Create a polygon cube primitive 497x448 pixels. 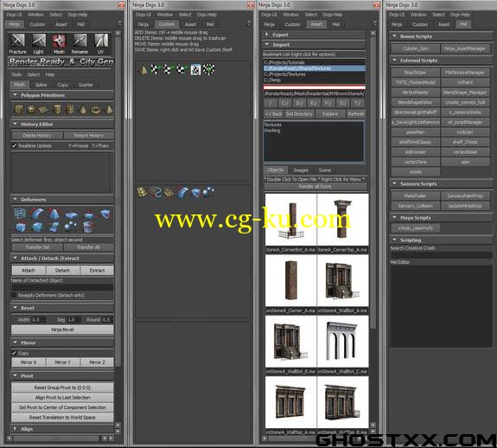click(x=19, y=110)
